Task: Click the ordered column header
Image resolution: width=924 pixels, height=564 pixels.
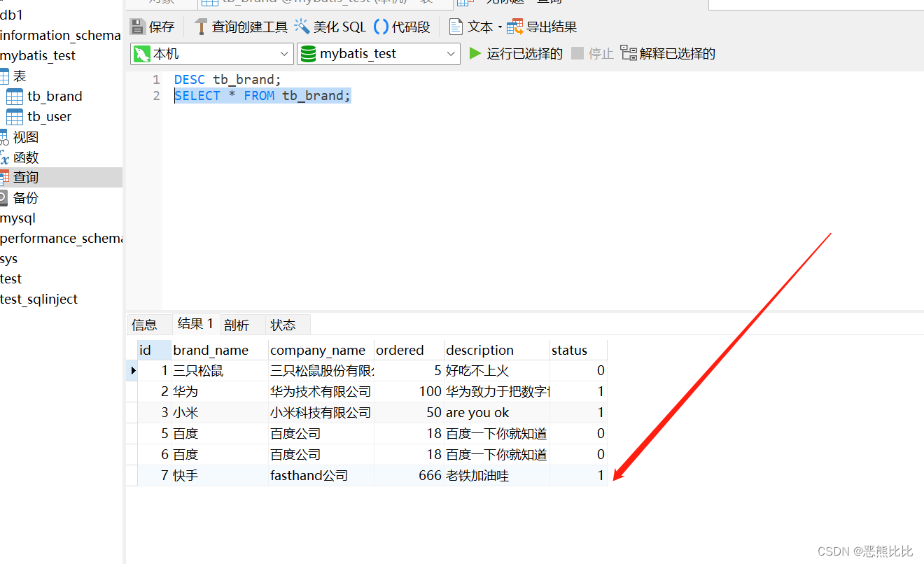Action: click(409, 350)
